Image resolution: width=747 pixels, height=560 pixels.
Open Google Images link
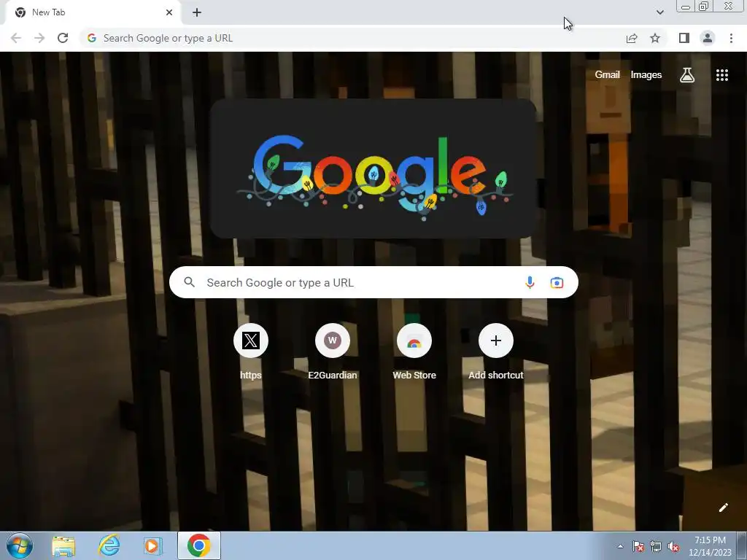click(x=646, y=75)
